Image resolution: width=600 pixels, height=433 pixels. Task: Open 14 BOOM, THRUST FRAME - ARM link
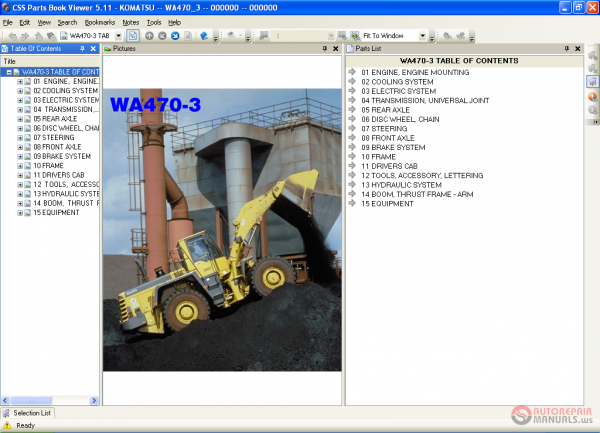[x=417, y=194]
